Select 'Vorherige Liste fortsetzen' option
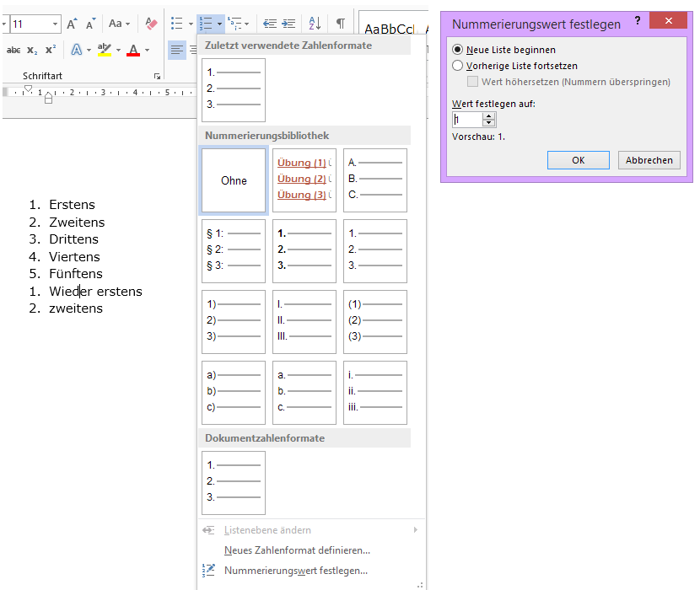This screenshot has height=590, width=700. pyautogui.click(x=458, y=66)
